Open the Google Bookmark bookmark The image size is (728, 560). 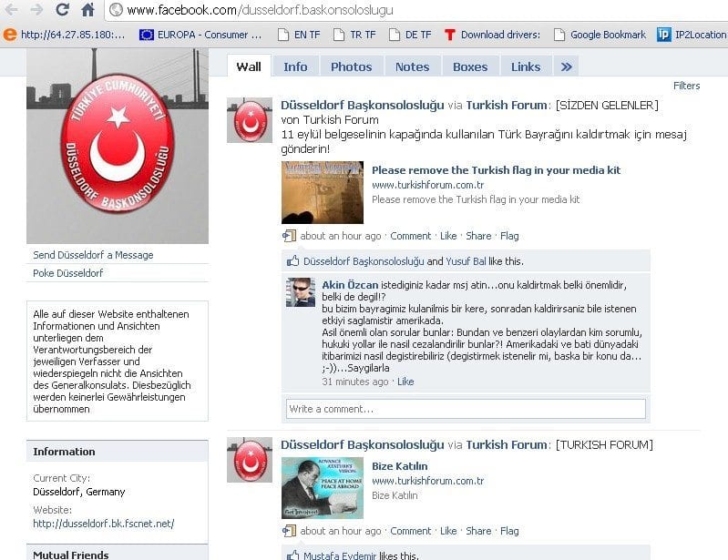(600, 35)
